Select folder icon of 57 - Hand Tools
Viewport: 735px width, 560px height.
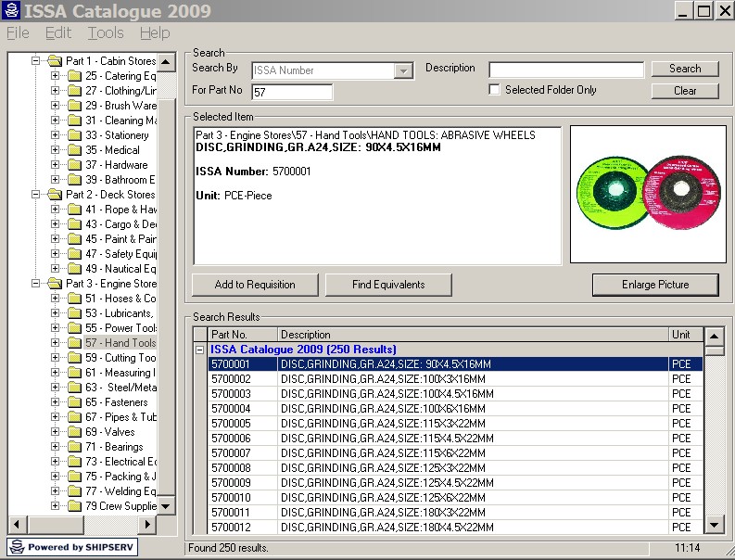click(74, 343)
